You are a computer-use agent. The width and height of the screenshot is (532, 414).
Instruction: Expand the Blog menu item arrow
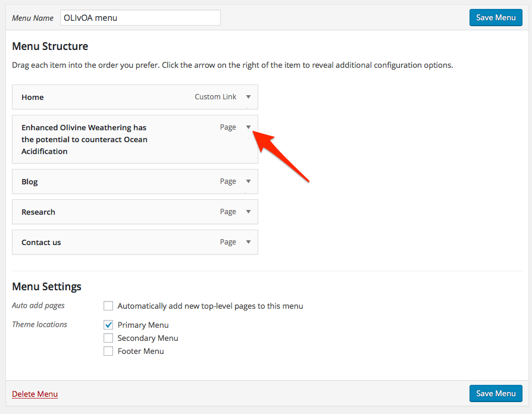coord(248,181)
